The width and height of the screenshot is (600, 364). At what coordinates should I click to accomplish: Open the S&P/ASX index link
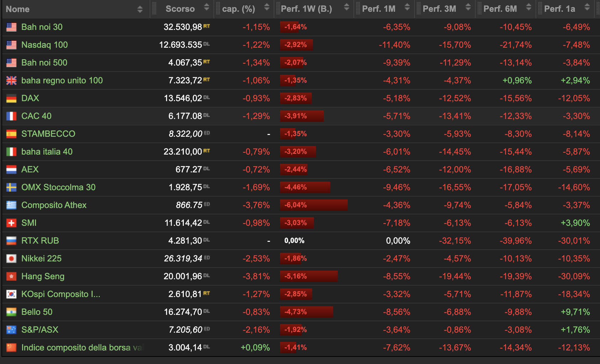[40, 330]
